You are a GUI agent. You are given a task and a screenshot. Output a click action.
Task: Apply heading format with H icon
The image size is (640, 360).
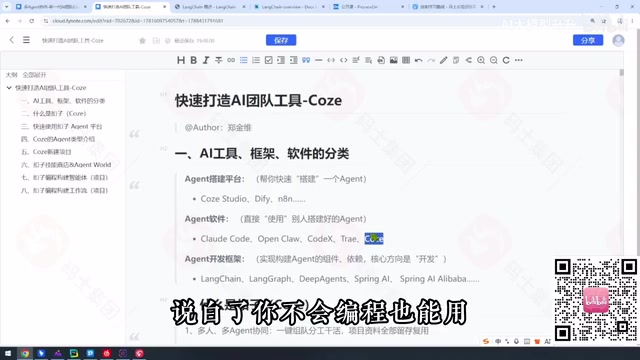click(181, 60)
